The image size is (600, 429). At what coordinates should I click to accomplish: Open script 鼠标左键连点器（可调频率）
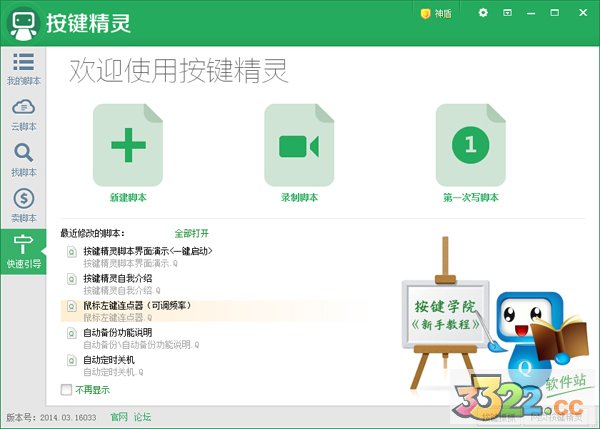pos(137,305)
